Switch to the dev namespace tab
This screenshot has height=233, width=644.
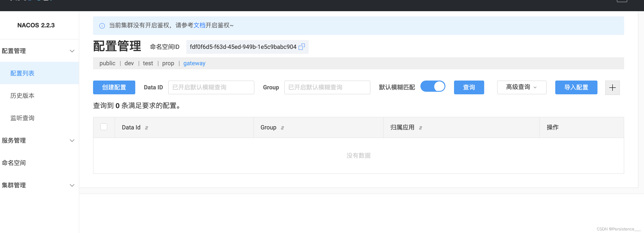[129, 63]
